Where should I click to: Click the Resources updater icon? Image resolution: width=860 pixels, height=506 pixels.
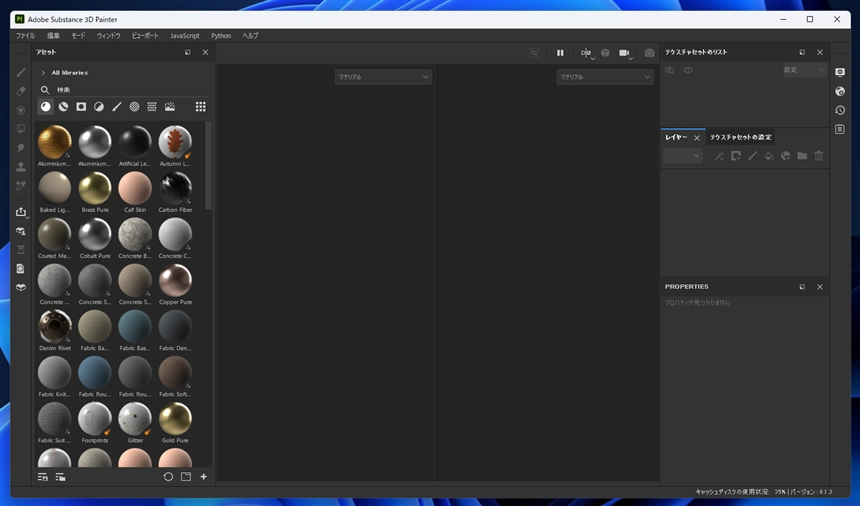tap(21, 231)
